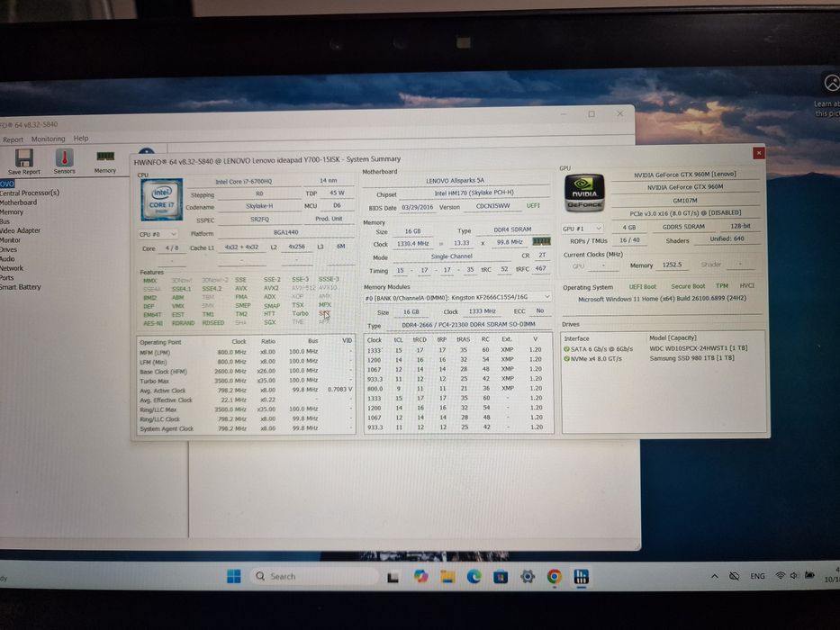840x630 pixels.
Task: Open Microsoft Edge from the taskbar
Action: point(474,576)
